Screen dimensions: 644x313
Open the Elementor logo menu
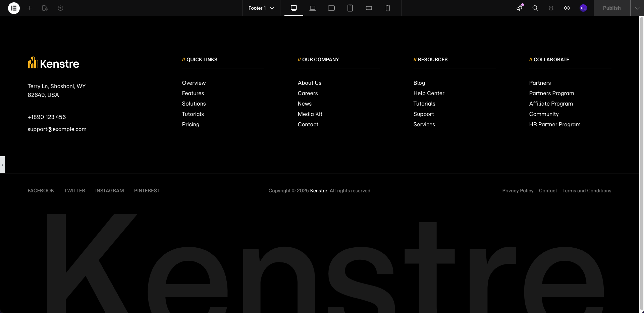pos(14,8)
